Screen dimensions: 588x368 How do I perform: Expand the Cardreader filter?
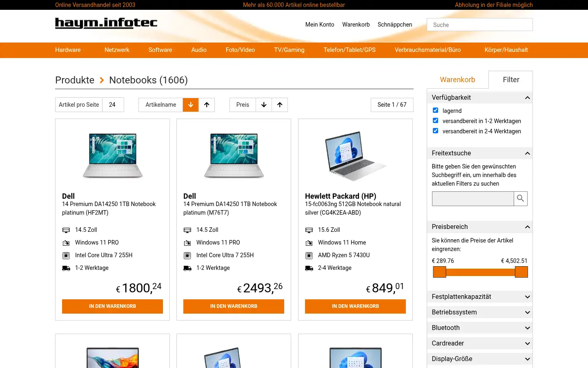(x=479, y=343)
